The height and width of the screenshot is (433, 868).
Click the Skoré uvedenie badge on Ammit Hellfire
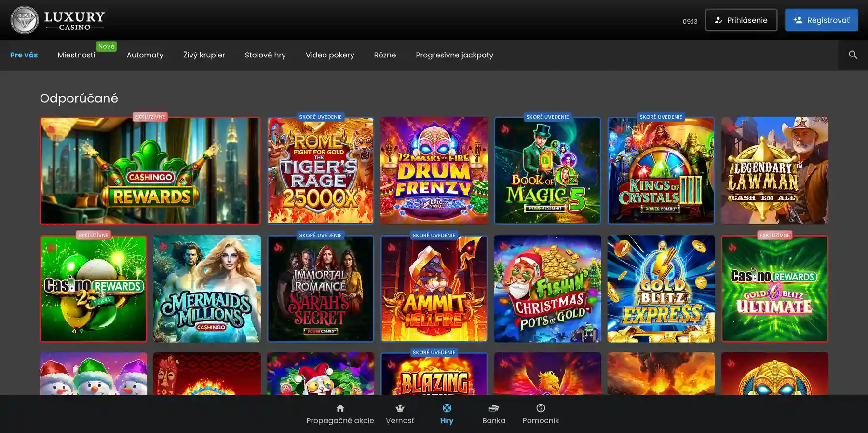click(x=434, y=235)
